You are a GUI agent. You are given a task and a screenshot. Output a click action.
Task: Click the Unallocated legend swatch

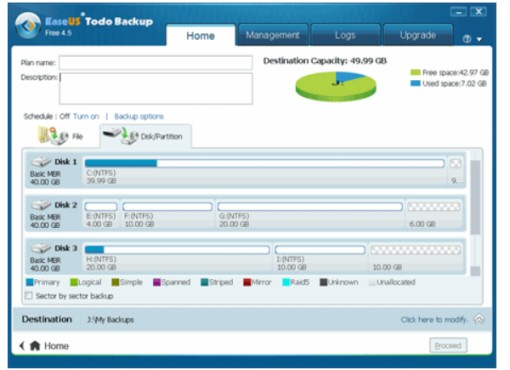pyautogui.click(x=372, y=282)
